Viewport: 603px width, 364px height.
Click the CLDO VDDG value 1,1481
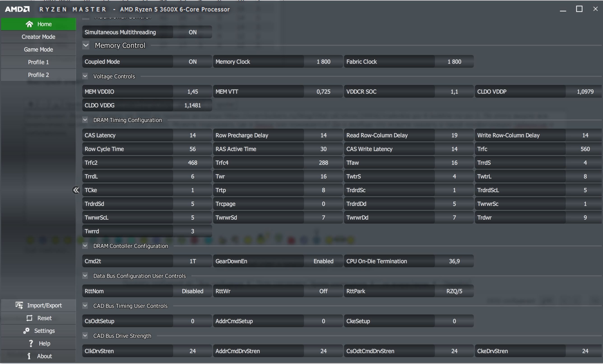pos(192,105)
